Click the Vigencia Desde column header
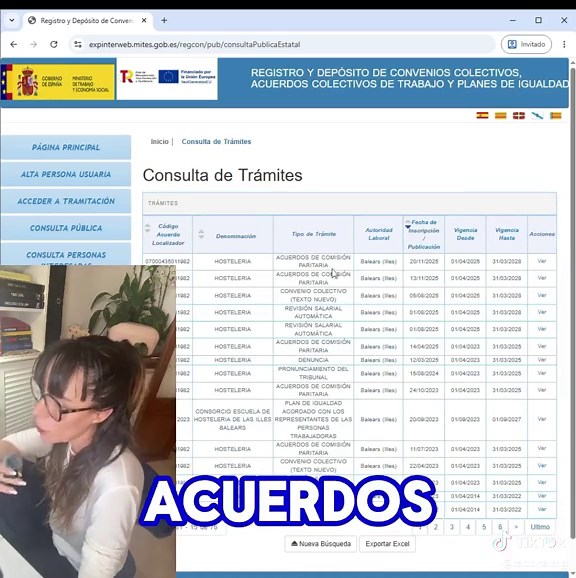 tap(465, 234)
